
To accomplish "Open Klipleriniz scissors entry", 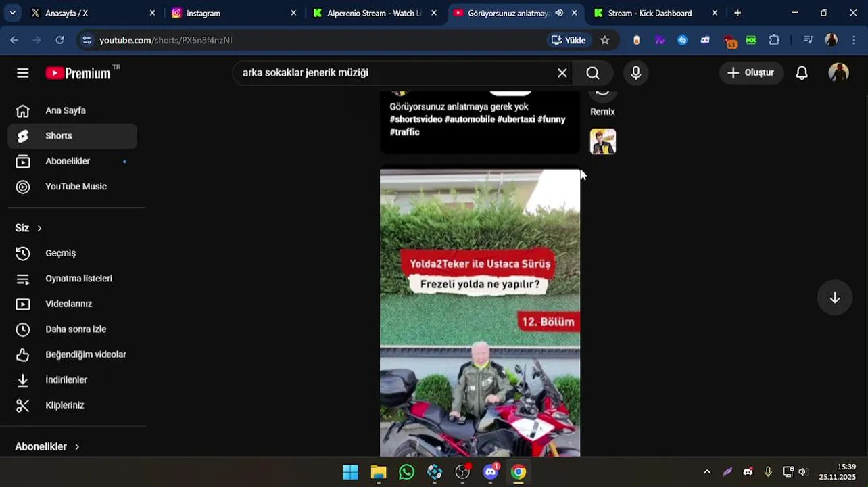I will pos(72,405).
